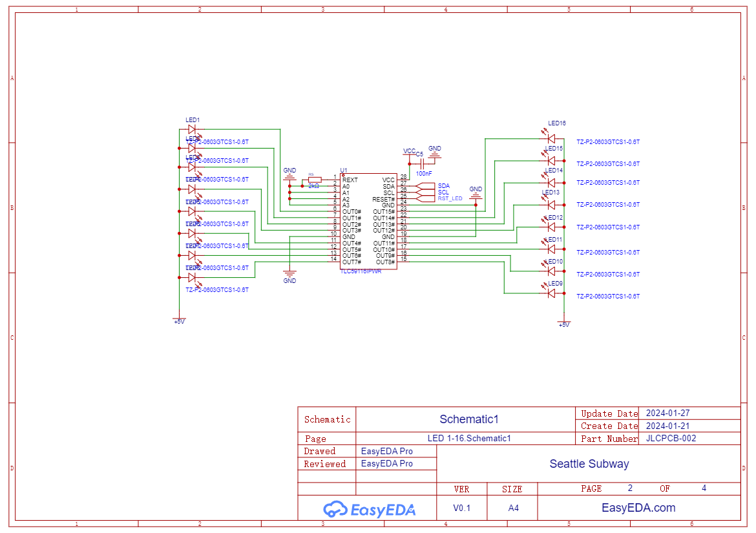The width and height of the screenshot is (756, 533).
Task: Click the total pages value 4
Action: coord(704,488)
